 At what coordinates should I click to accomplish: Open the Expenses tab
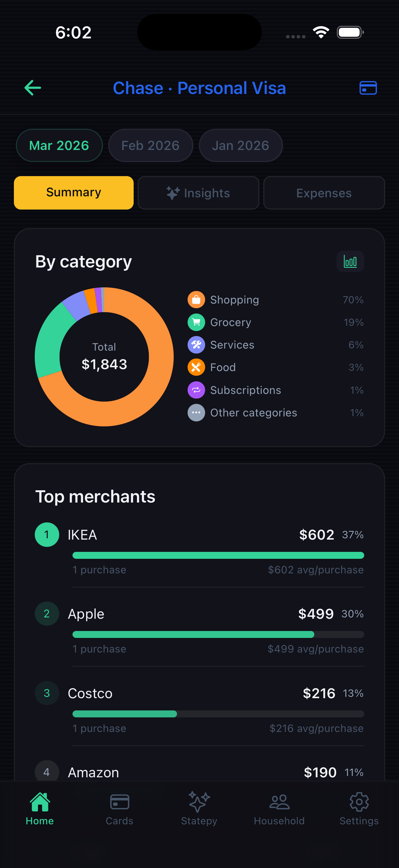324,193
